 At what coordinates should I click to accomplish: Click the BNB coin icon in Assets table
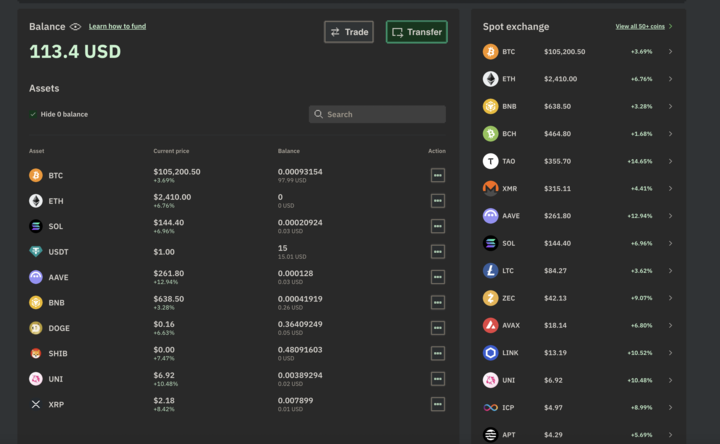[x=36, y=303]
